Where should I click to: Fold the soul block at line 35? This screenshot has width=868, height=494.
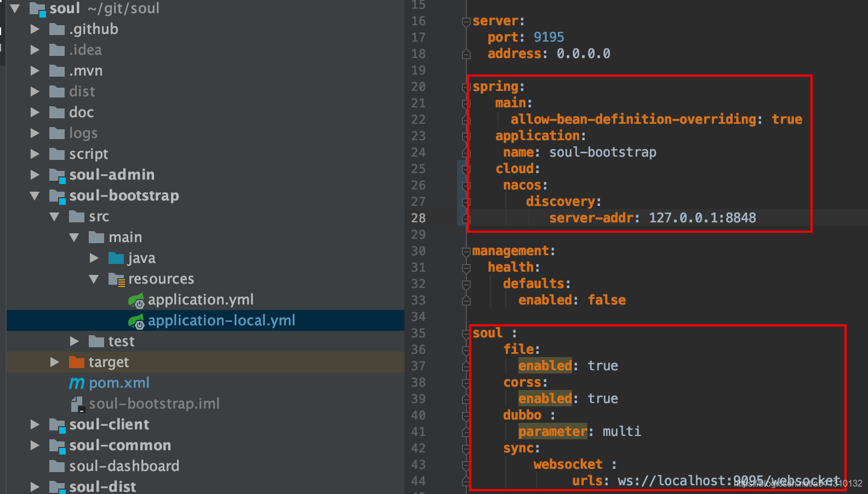click(466, 334)
